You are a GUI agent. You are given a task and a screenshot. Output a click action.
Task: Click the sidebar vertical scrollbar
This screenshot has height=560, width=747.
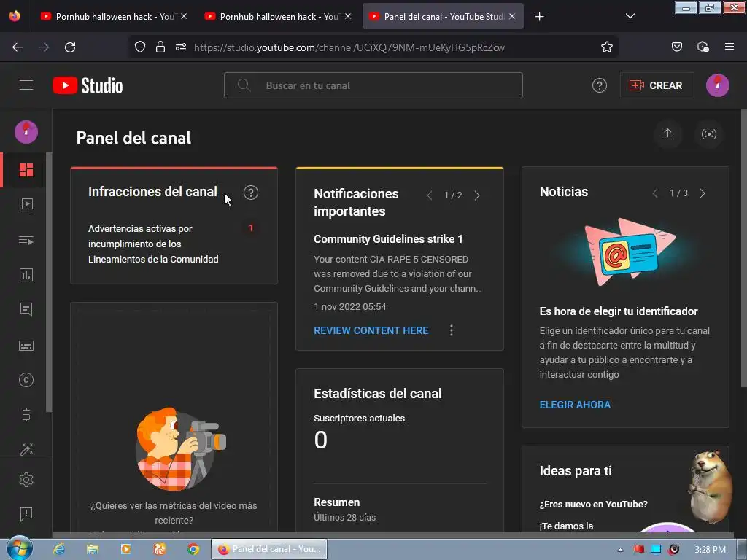pos(49,282)
